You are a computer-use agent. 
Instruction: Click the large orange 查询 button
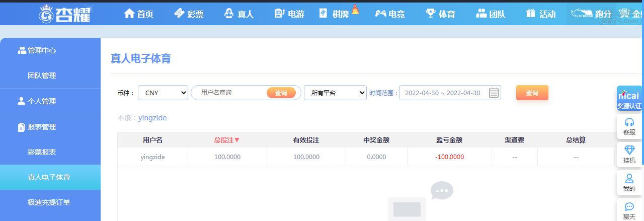[532, 93]
